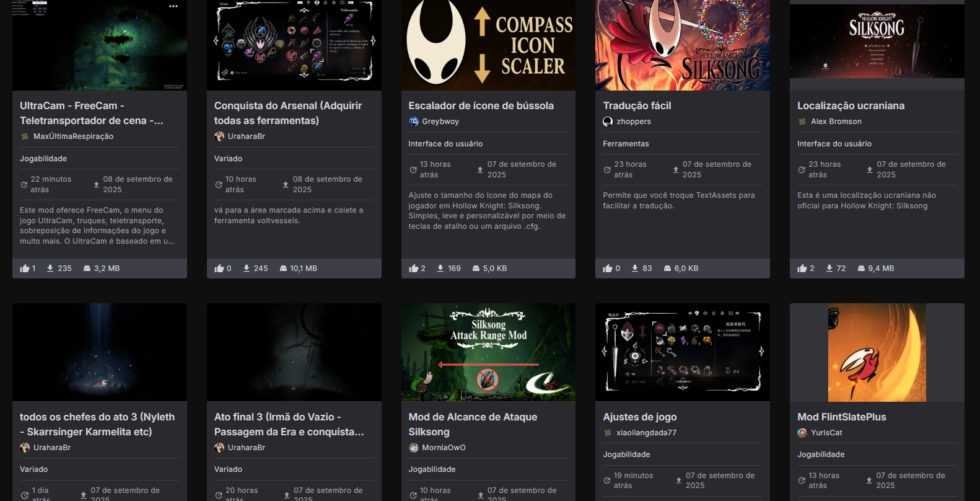Open Mod de Alcance de Ataque Silksong
The height and width of the screenshot is (501, 980).
473,424
